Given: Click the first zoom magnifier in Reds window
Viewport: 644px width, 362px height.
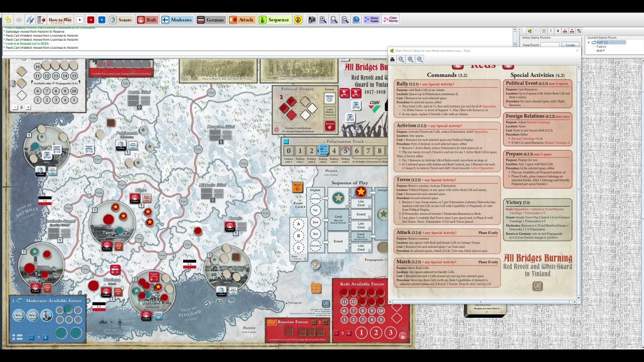Looking at the screenshot, I should pyautogui.click(x=401, y=59).
